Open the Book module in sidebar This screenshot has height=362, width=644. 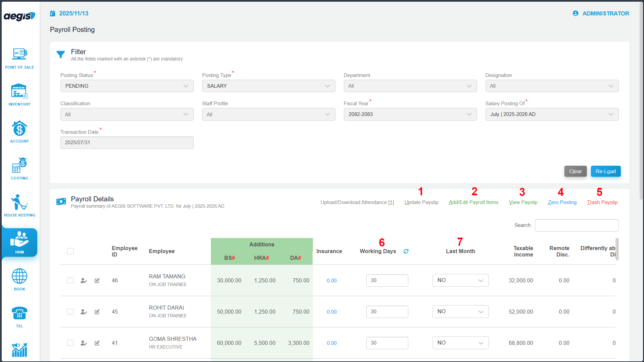(19, 280)
